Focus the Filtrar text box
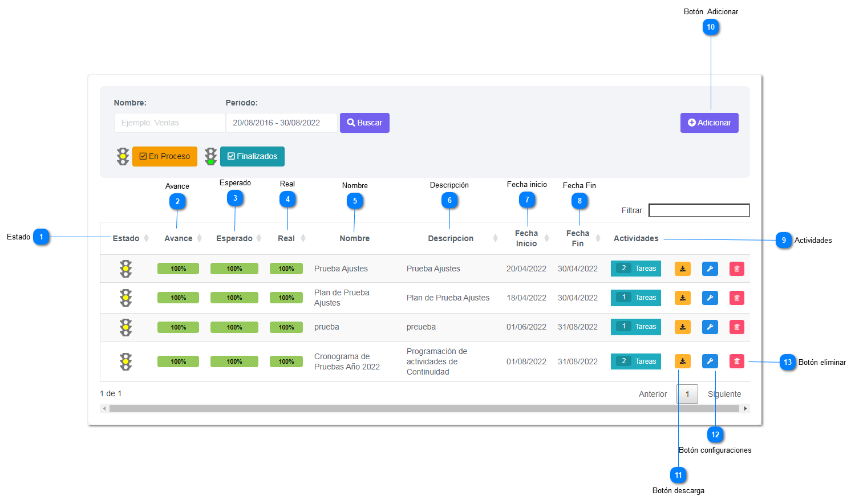Image resolution: width=855 pixels, height=504 pixels. click(699, 210)
